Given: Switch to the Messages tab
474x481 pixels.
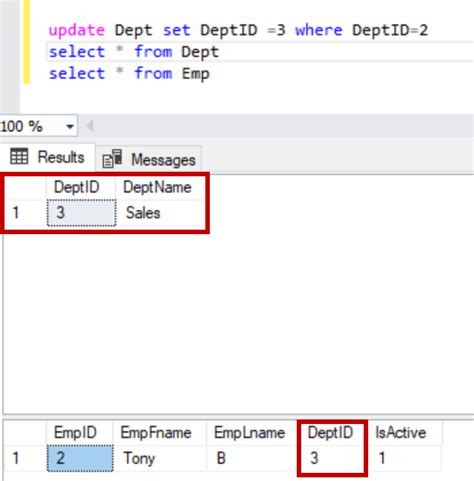Looking at the screenshot, I should pyautogui.click(x=149, y=159).
